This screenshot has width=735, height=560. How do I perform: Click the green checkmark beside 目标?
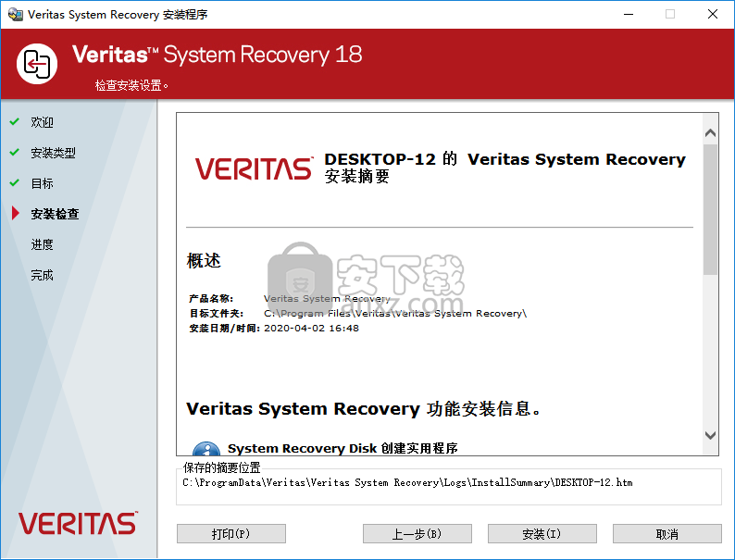click(15, 182)
